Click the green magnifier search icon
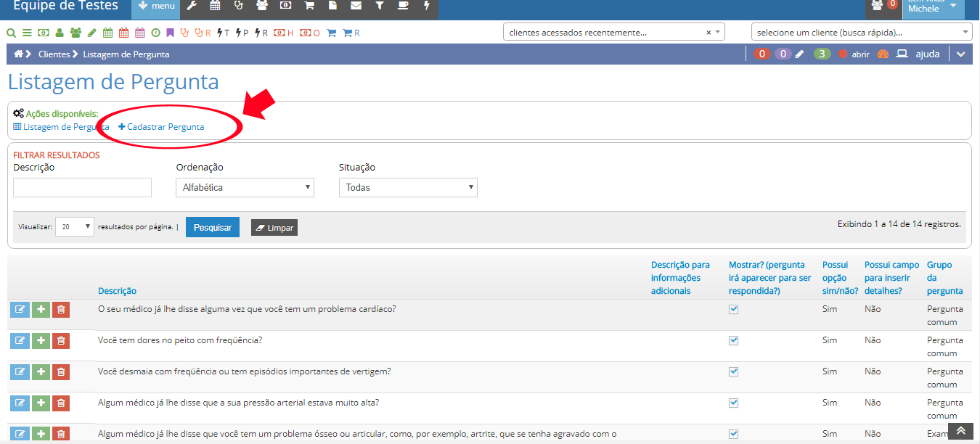The width and height of the screenshot is (980, 444). 11,33
